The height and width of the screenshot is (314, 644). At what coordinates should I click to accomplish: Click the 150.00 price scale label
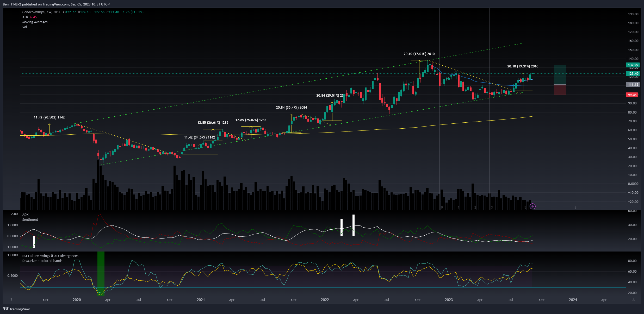coord(633,50)
